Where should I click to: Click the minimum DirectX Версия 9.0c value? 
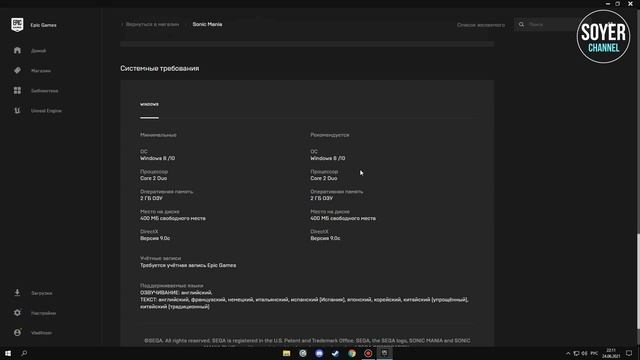[x=155, y=238]
